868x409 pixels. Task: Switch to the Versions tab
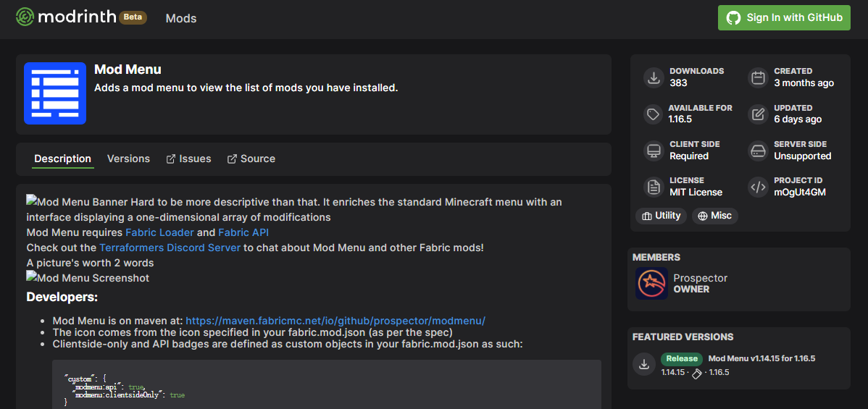[128, 159]
